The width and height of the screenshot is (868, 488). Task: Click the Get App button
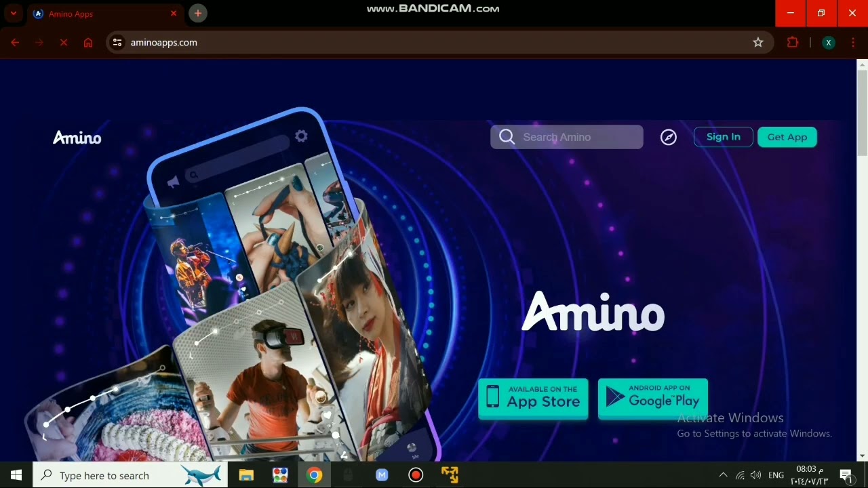click(787, 137)
